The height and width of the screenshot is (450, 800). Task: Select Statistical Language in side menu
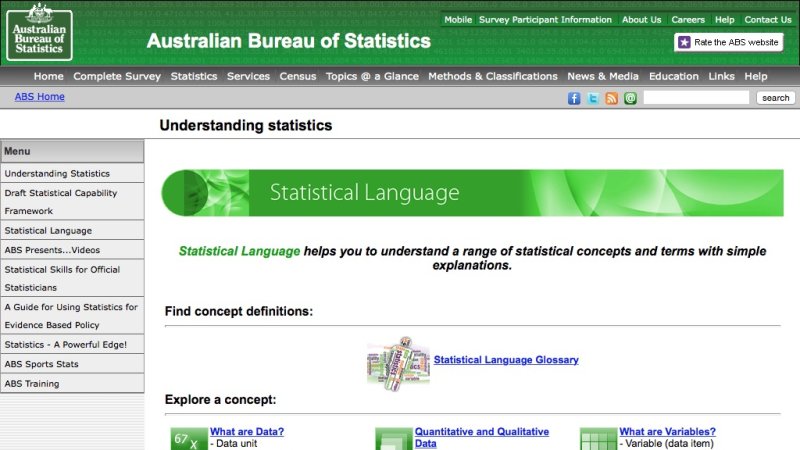tap(72, 230)
